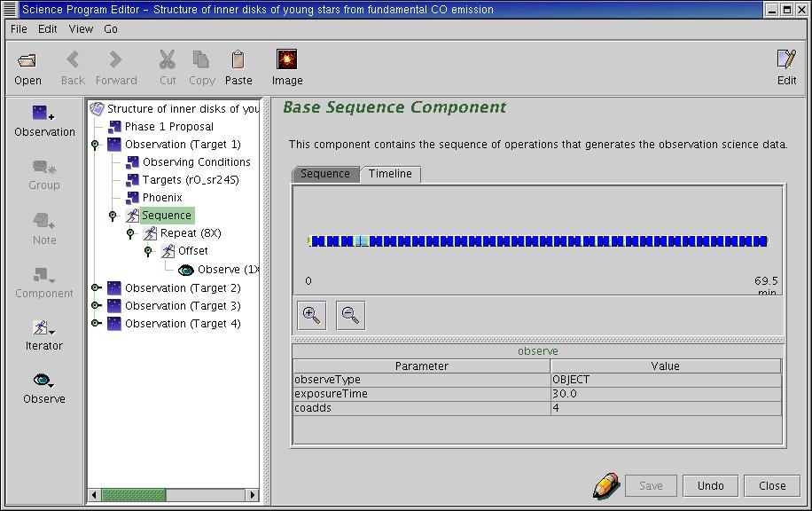Click the Edit pencil-and-paper icon
The width and height of the screenshot is (812, 511).
[786, 59]
